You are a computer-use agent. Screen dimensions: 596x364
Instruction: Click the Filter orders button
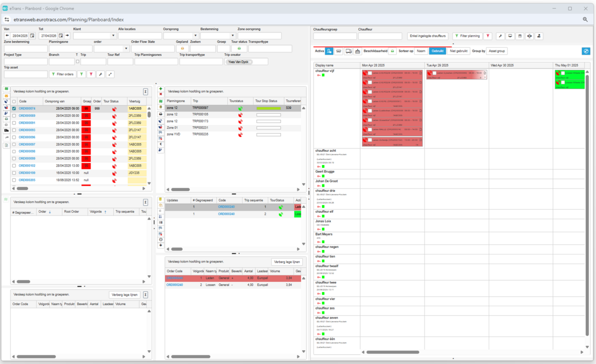click(x=62, y=74)
